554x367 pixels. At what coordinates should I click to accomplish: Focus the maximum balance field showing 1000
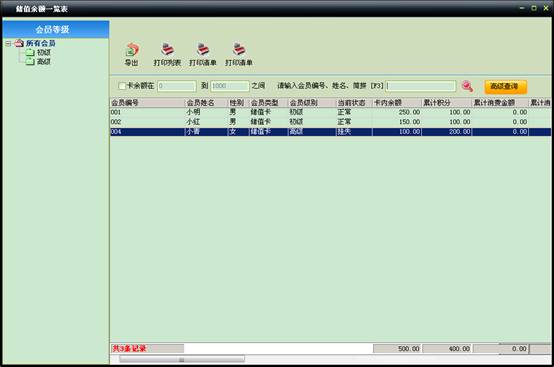[230, 86]
